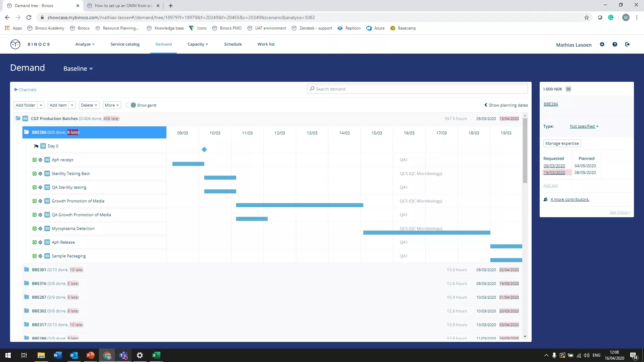Bookmark page with star icon

(587, 17)
